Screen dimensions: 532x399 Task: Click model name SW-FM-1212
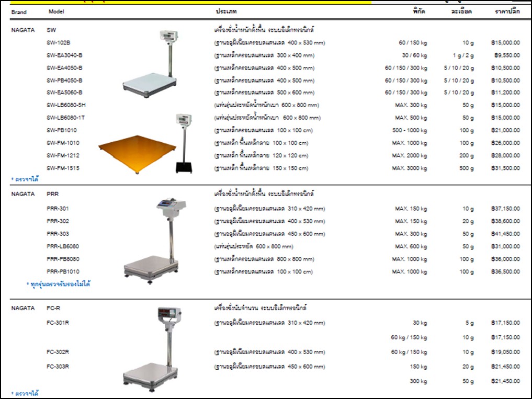pyautogui.click(x=63, y=155)
